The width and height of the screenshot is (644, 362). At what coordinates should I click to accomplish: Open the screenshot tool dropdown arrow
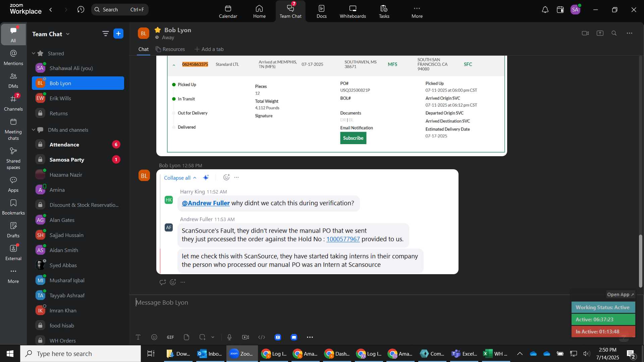coord(213,337)
